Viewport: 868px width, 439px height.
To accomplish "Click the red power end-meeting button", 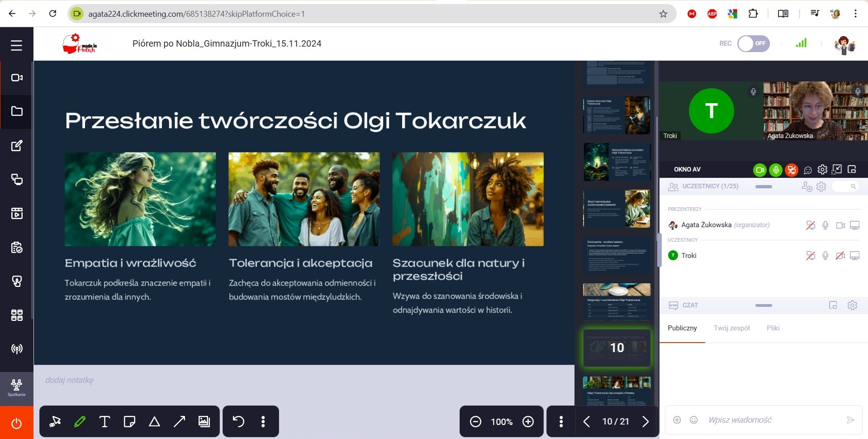I will click(x=16, y=423).
